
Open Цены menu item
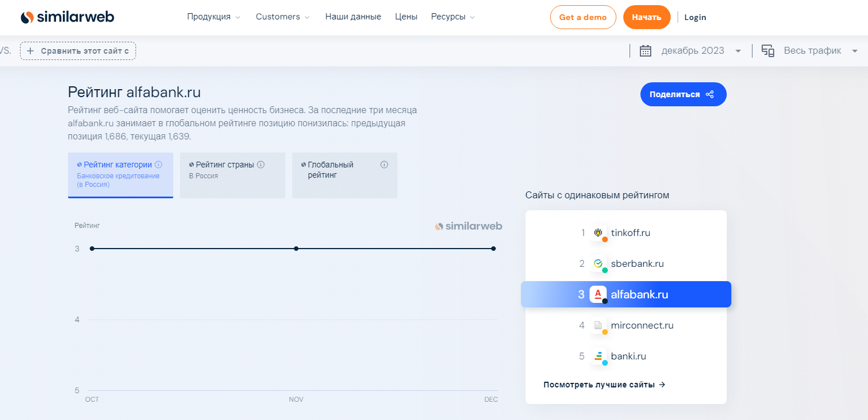coord(406,17)
